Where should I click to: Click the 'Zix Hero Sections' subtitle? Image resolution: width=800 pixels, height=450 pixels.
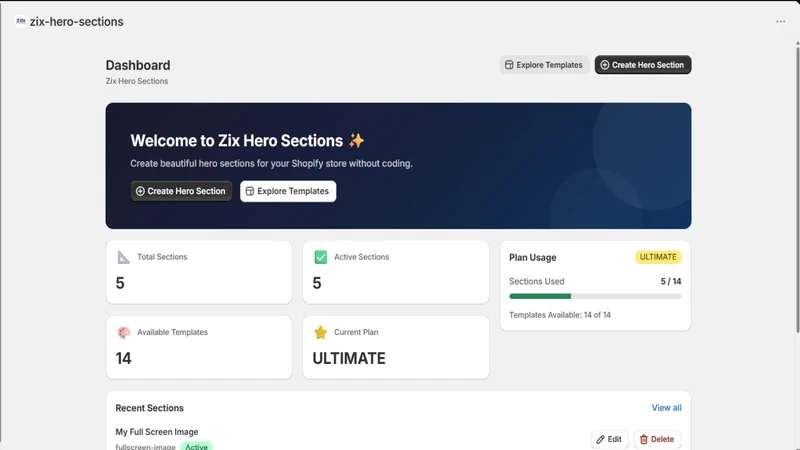point(137,81)
